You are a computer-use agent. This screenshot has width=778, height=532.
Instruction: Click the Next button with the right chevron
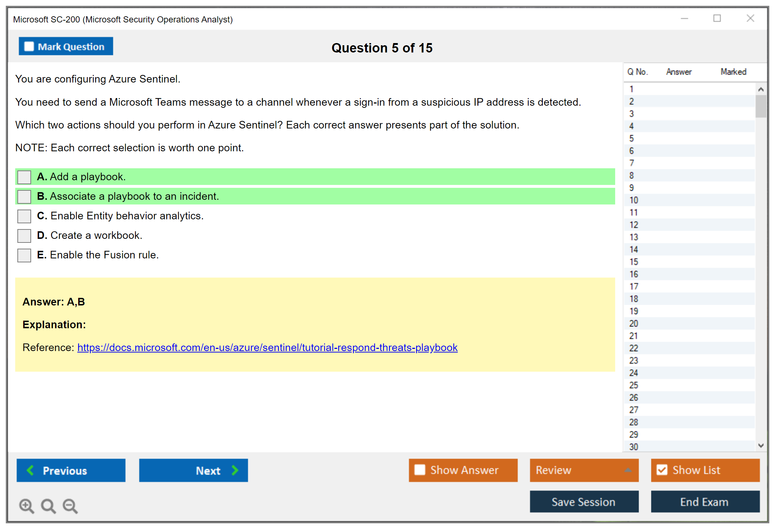click(193, 470)
